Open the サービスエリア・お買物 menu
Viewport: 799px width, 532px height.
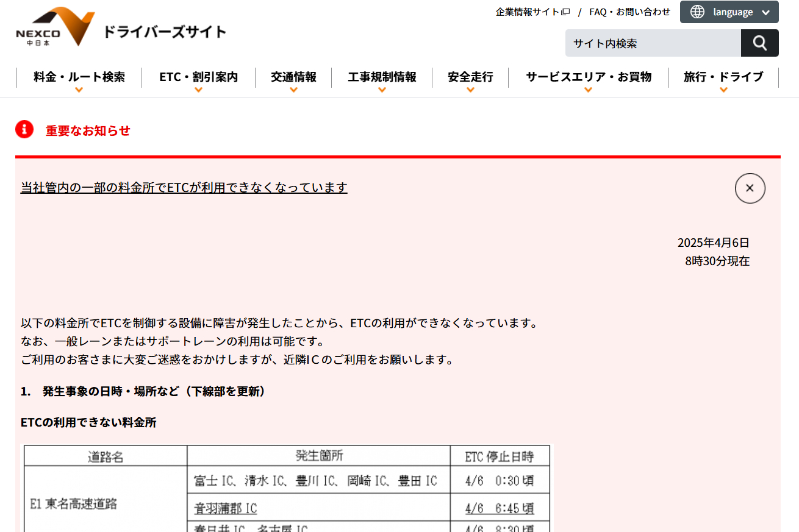point(588,77)
